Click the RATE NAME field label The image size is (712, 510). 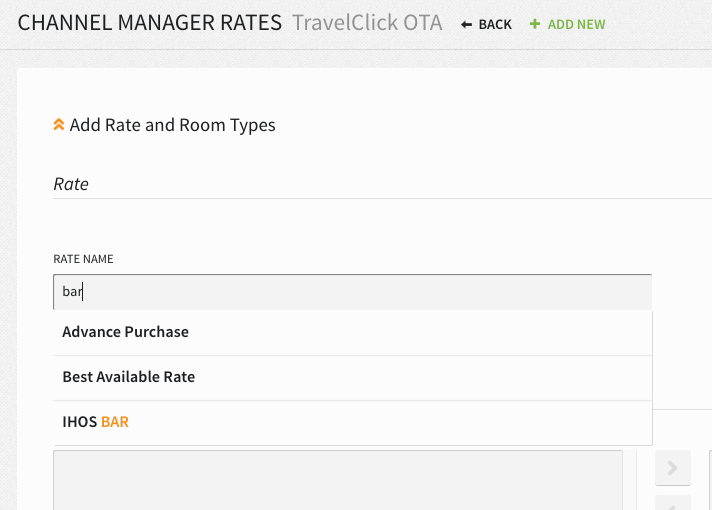pos(84,259)
